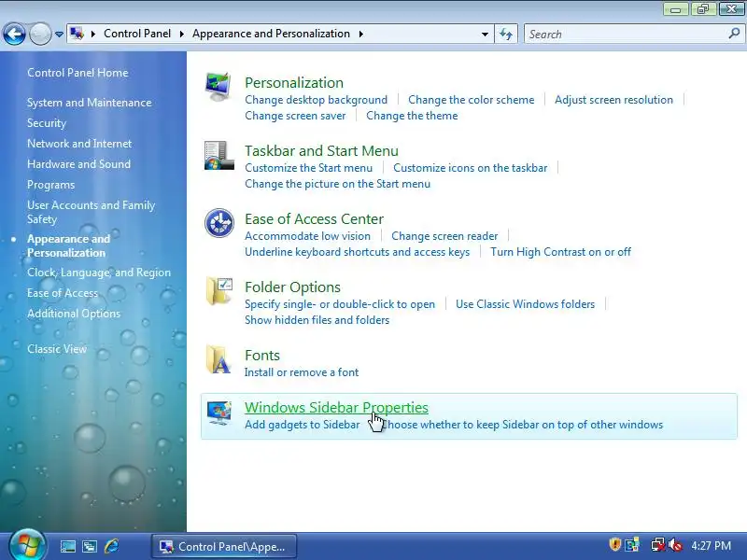The height and width of the screenshot is (560, 747).
Task: Open the address bar history dropdown arrow
Action: click(485, 35)
